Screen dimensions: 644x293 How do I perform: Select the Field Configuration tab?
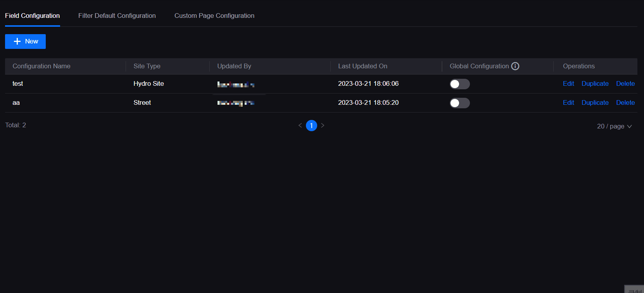click(x=32, y=16)
